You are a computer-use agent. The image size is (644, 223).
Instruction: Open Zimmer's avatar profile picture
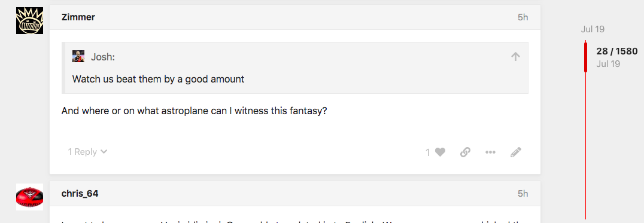(x=29, y=21)
